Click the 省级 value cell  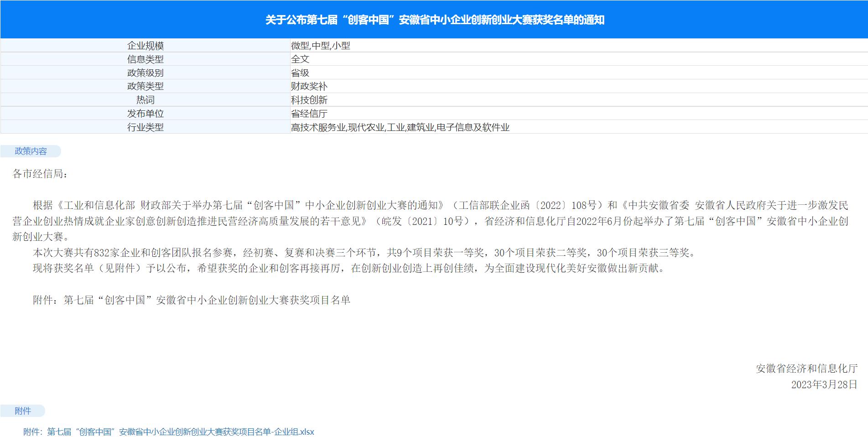(x=300, y=73)
